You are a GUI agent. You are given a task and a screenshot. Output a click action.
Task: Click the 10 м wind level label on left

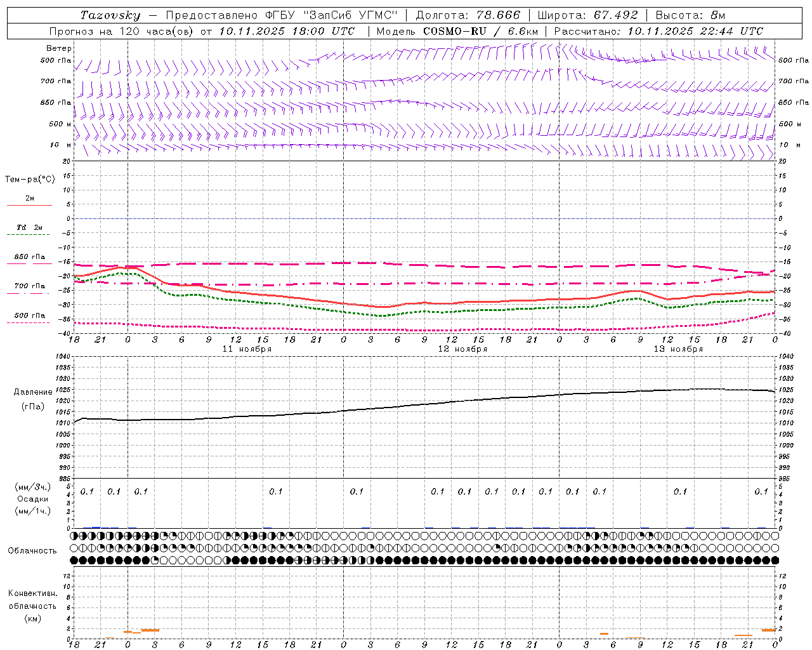[x=60, y=145]
